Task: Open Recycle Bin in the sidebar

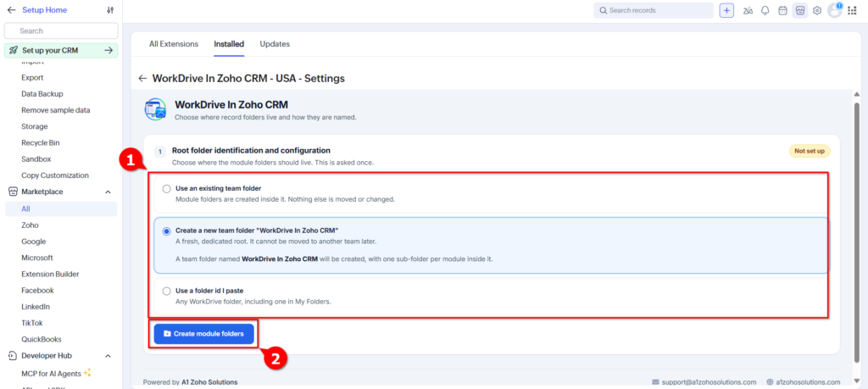Action: (41, 142)
